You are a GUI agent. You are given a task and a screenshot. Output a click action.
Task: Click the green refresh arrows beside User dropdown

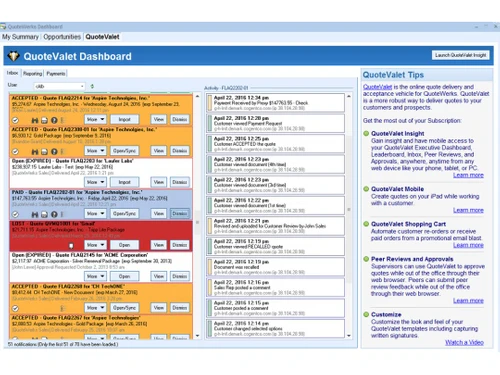tap(92, 86)
